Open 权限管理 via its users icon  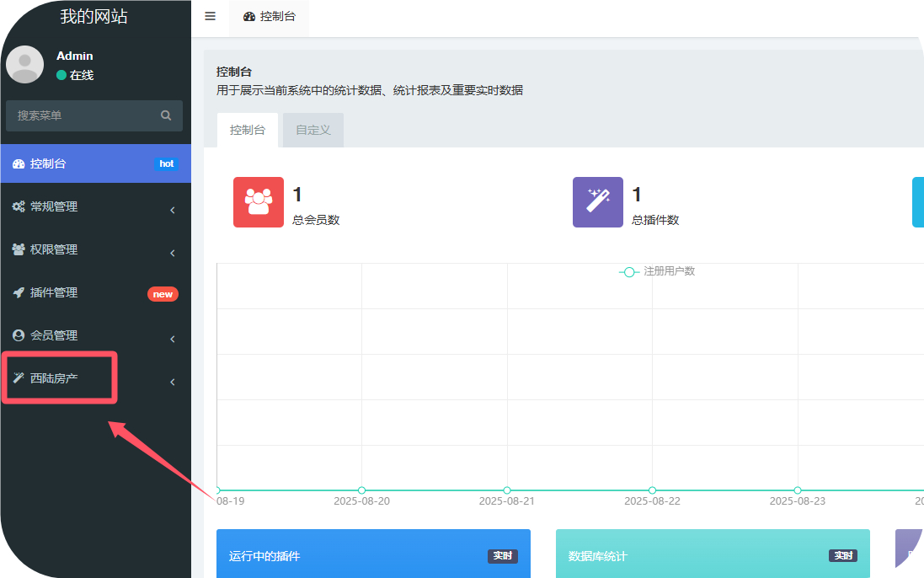(x=18, y=249)
